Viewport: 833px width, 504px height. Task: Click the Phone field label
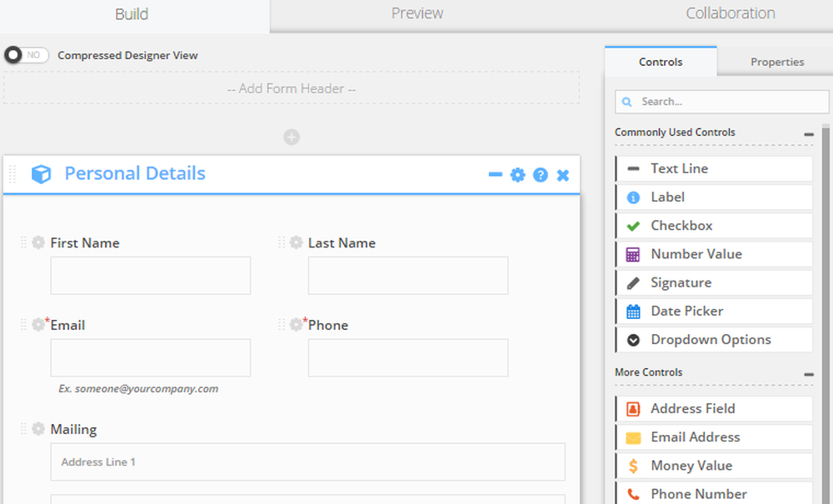coord(327,325)
